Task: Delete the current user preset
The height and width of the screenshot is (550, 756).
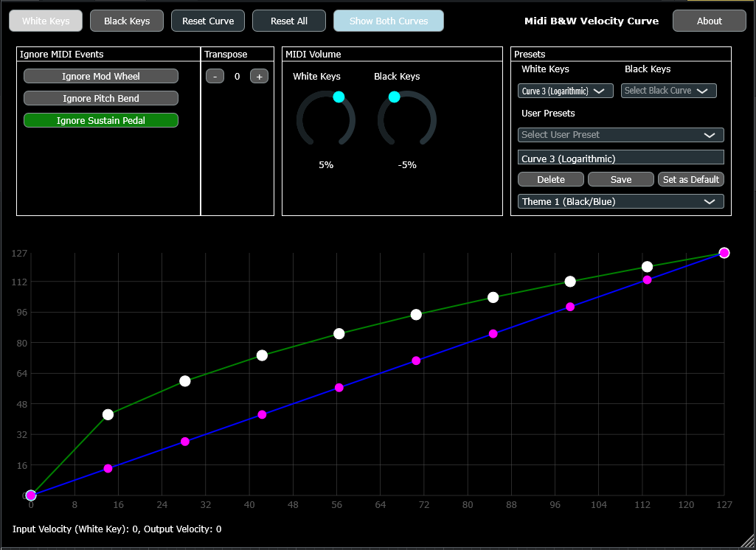Action: point(551,179)
